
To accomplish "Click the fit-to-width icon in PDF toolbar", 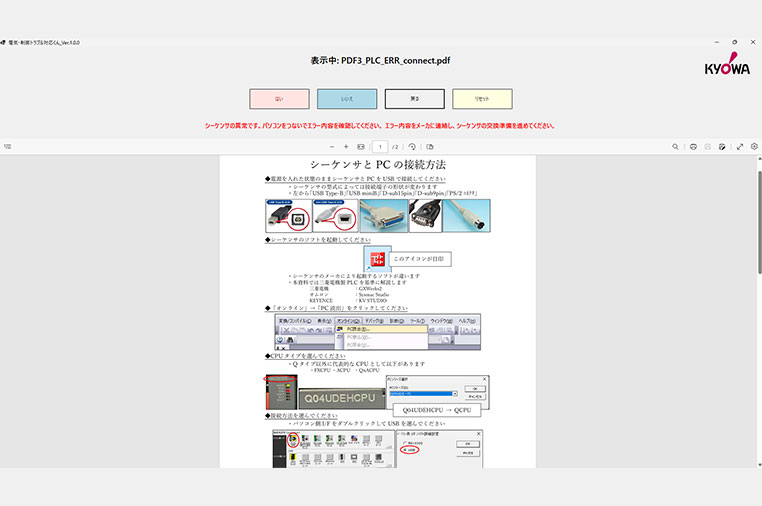I will click(x=361, y=146).
